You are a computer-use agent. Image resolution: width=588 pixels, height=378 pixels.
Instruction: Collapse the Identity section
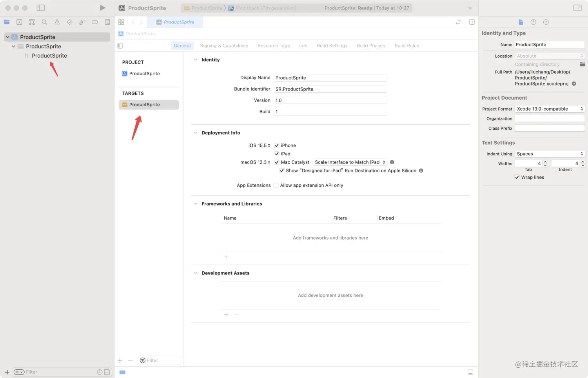pos(196,60)
